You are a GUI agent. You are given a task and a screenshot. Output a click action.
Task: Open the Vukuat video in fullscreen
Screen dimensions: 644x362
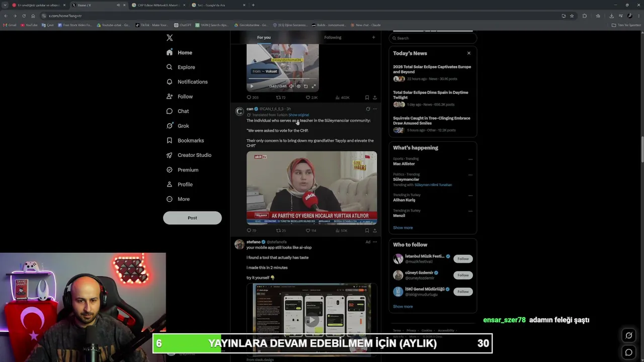tap(313, 86)
